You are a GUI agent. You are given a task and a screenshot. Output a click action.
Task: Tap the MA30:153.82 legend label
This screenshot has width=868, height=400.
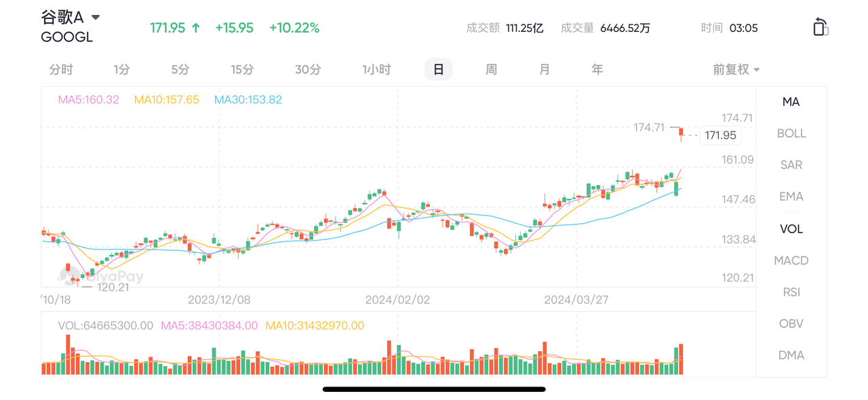pyautogui.click(x=248, y=100)
